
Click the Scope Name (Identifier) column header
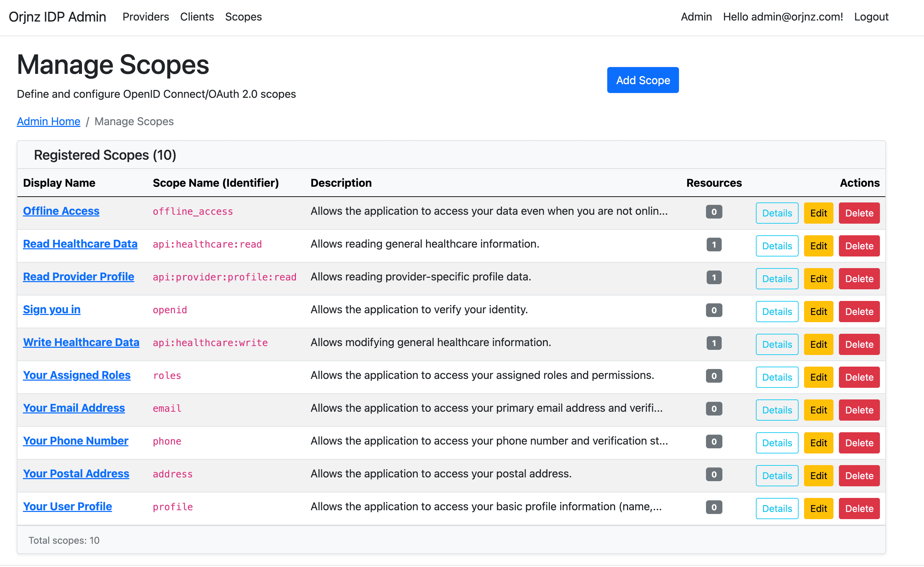pos(216,183)
